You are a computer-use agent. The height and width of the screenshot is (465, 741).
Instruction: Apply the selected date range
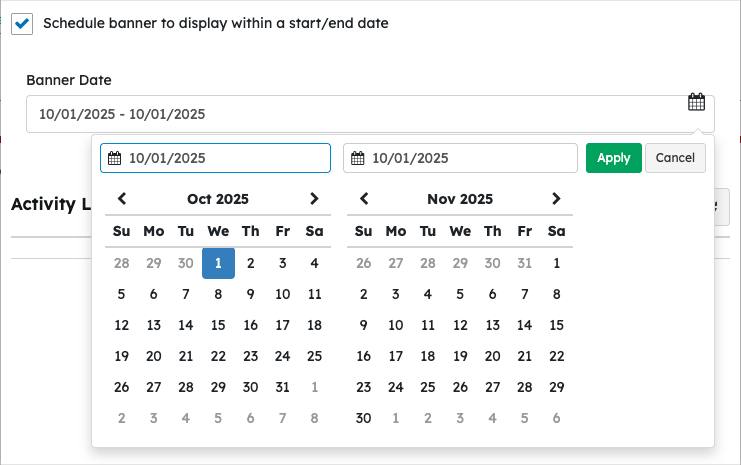click(x=613, y=158)
